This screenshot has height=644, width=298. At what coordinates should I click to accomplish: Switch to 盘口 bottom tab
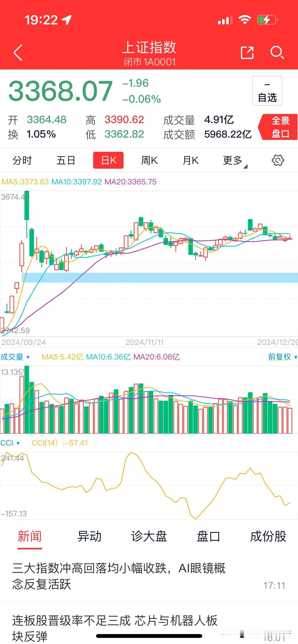(208, 536)
